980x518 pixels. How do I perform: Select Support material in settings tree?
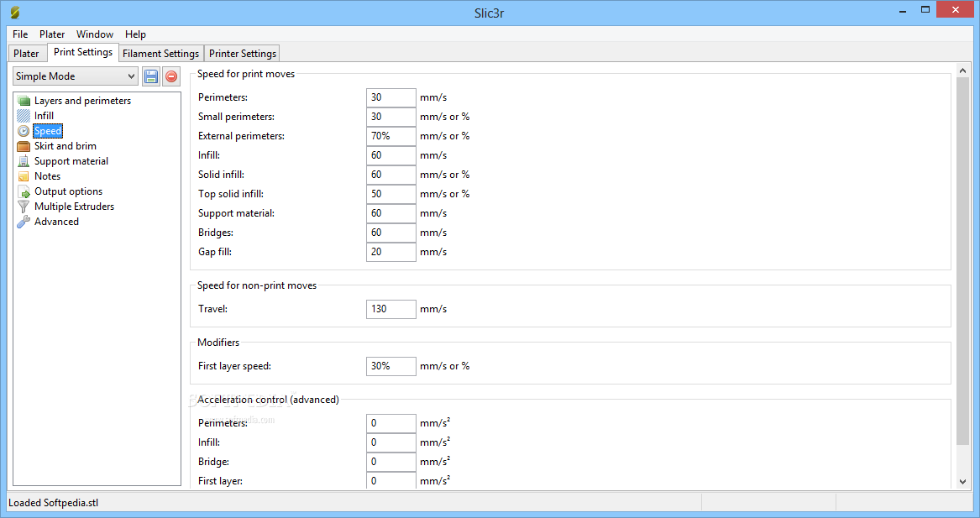(71, 161)
